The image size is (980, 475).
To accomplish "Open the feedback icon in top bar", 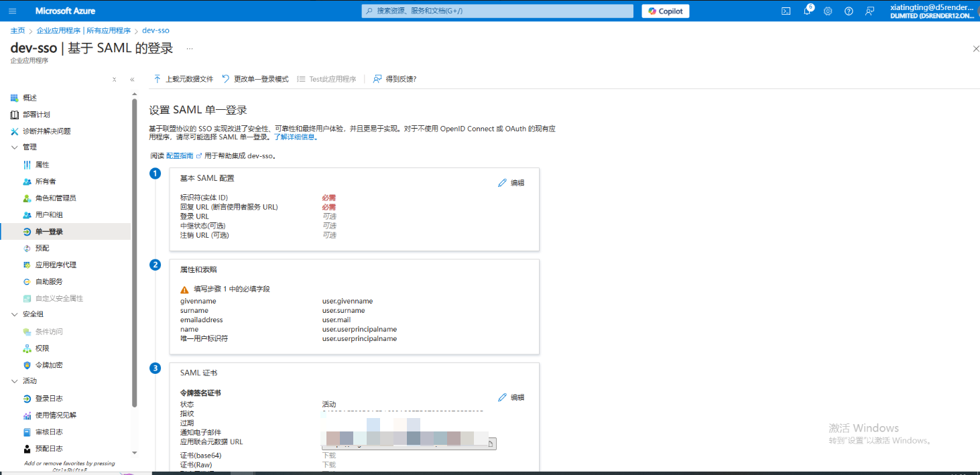I will 869,11.
